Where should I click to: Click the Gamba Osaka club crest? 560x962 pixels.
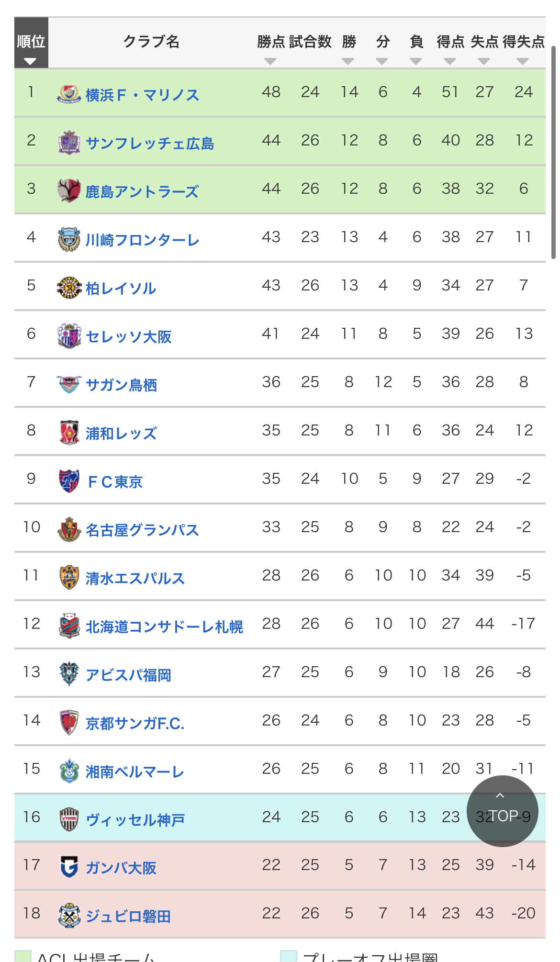click(69, 867)
